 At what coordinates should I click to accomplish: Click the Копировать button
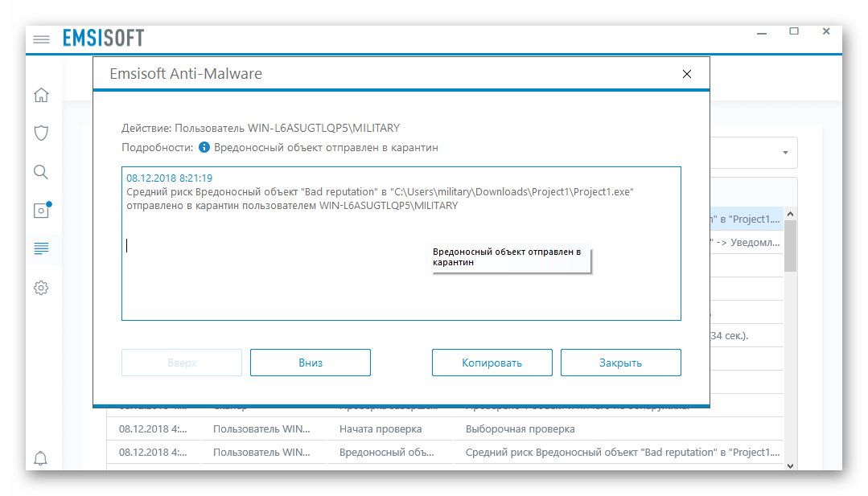(x=492, y=363)
